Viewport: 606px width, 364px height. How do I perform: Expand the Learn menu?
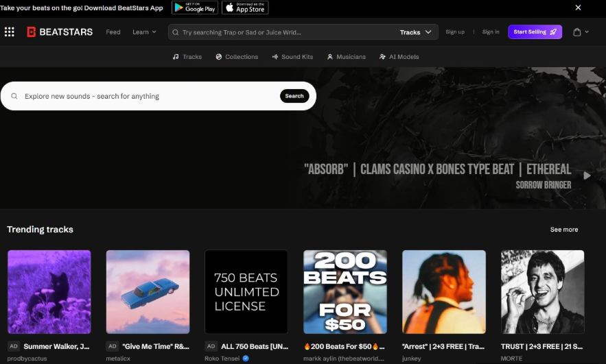(144, 32)
